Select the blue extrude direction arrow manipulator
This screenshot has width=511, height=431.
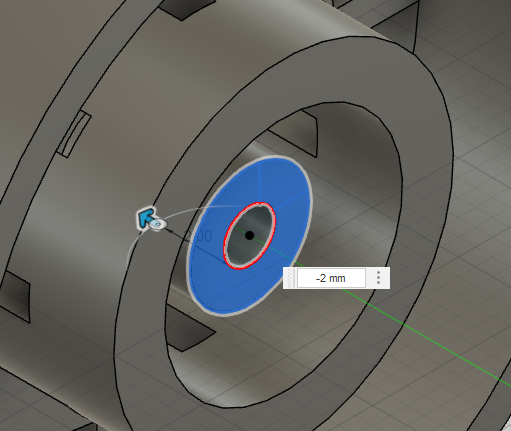[x=146, y=217]
